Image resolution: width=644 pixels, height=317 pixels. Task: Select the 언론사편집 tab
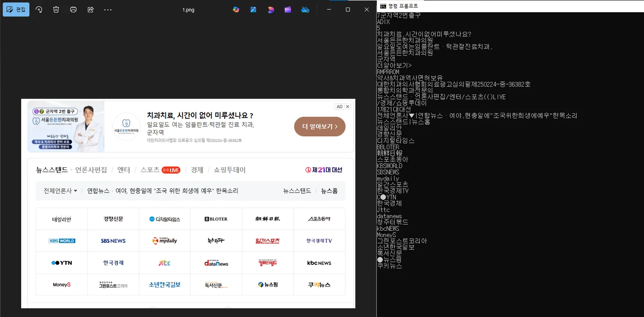(91, 170)
